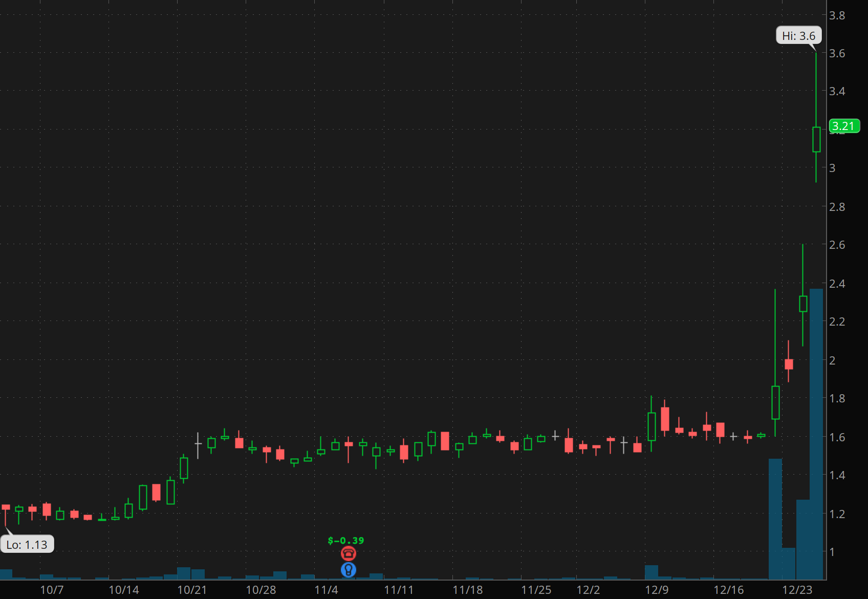Click the 12/23 date label
868x599 pixels.
tap(797, 590)
